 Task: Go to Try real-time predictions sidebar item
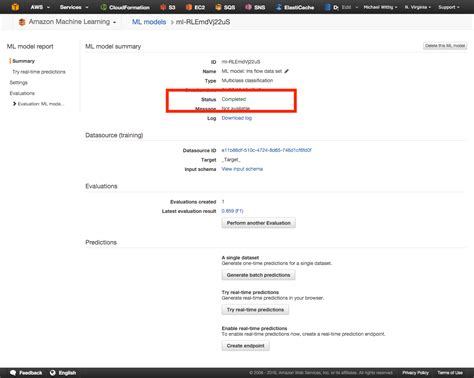(x=39, y=72)
